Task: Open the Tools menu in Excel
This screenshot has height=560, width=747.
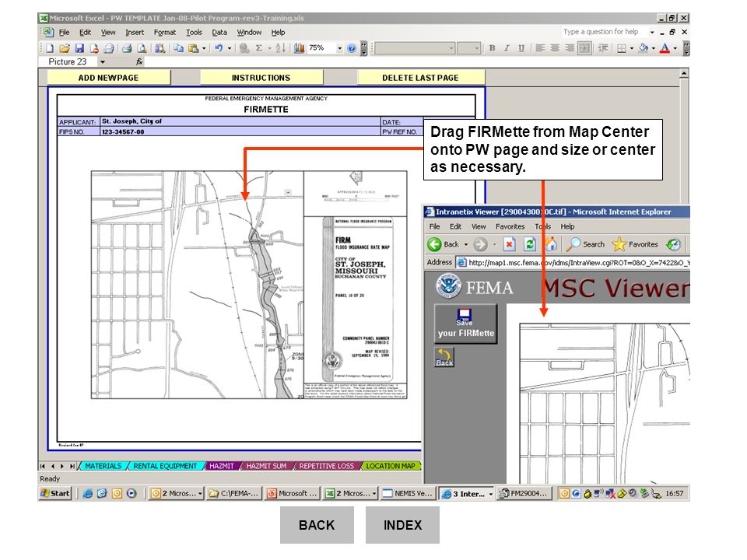Action: 194,33
